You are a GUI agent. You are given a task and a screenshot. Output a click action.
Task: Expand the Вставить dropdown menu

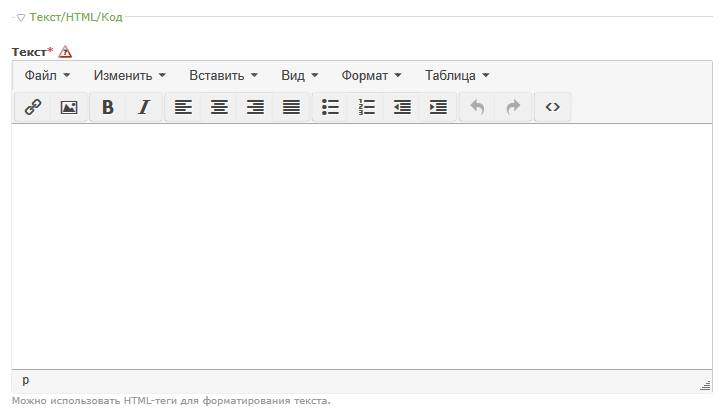click(223, 75)
